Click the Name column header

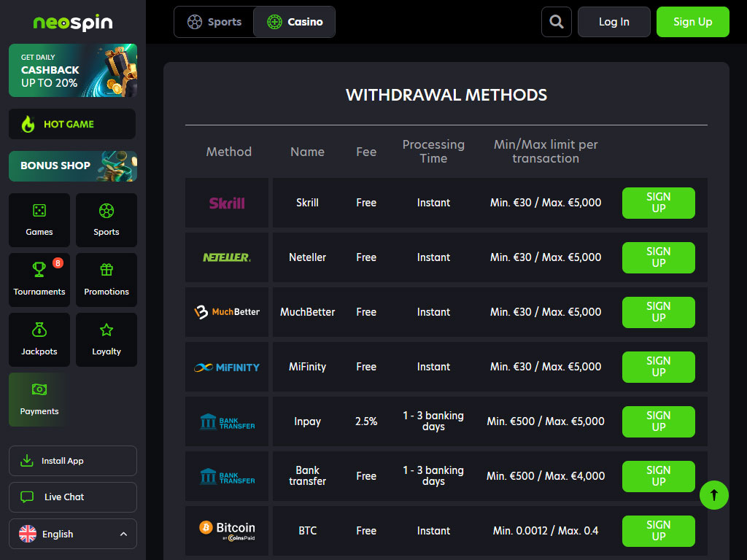click(307, 152)
